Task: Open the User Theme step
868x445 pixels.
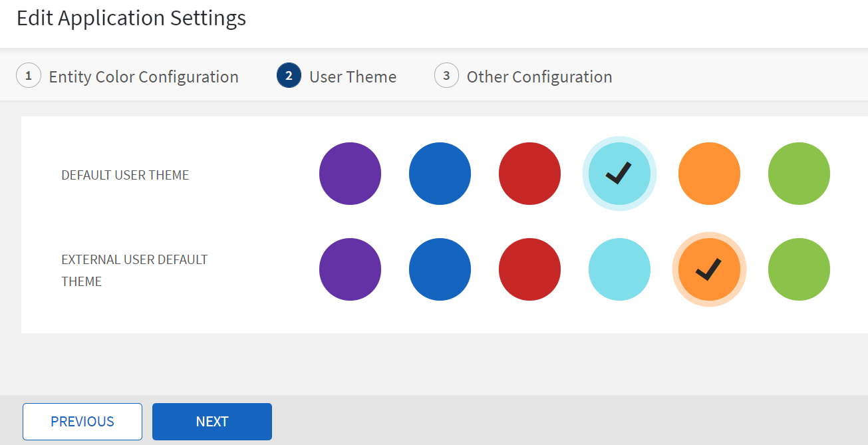Action: [353, 76]
